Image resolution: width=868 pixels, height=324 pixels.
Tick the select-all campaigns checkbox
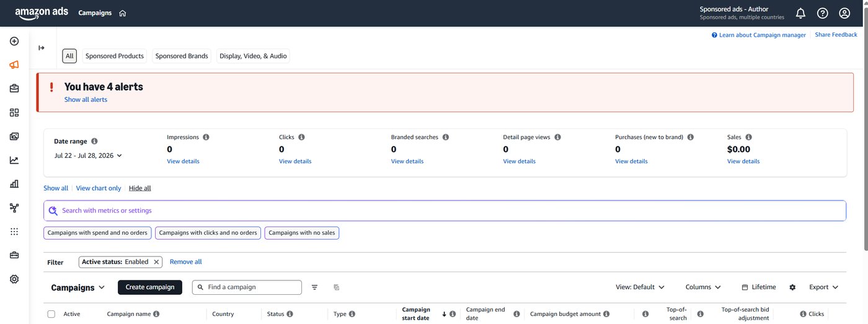pyautogui.click(x=51, y=314)
